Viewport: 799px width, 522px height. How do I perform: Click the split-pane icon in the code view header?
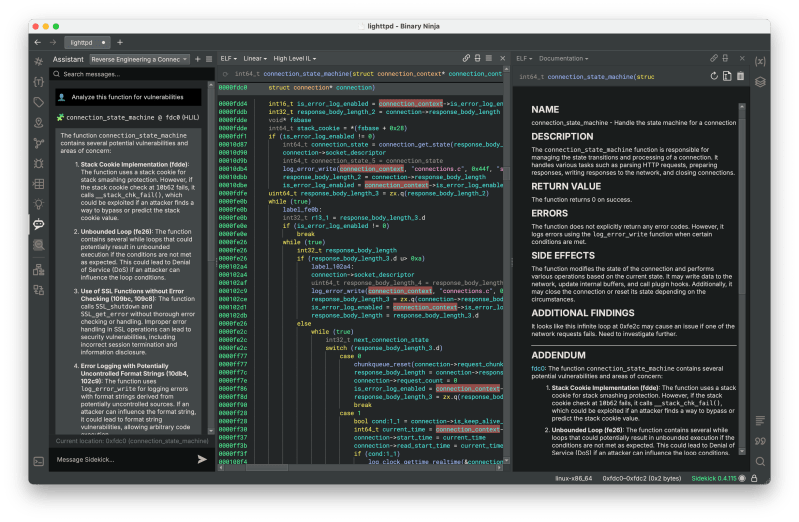(x=477, y=59)
